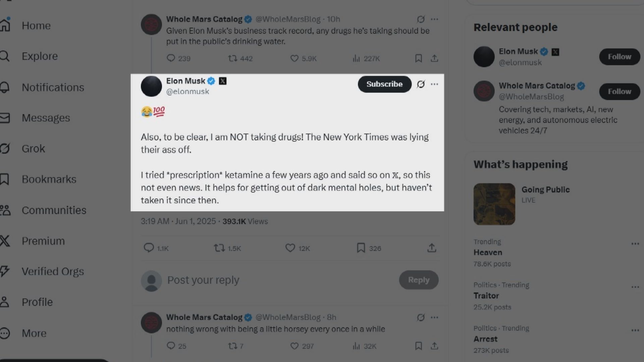Screen dimensions: 644x362
Task: Click the Post your reply field
Action: click(x=203, y=280)
